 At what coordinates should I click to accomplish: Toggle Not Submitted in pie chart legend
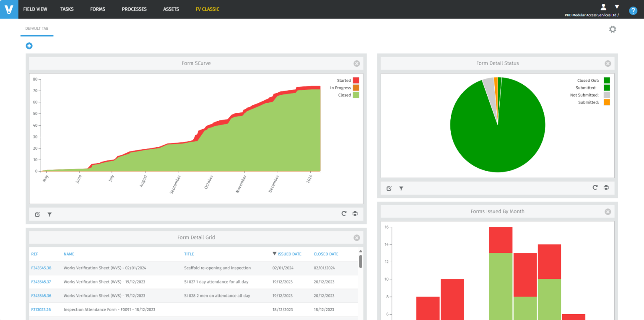[607, 95]
